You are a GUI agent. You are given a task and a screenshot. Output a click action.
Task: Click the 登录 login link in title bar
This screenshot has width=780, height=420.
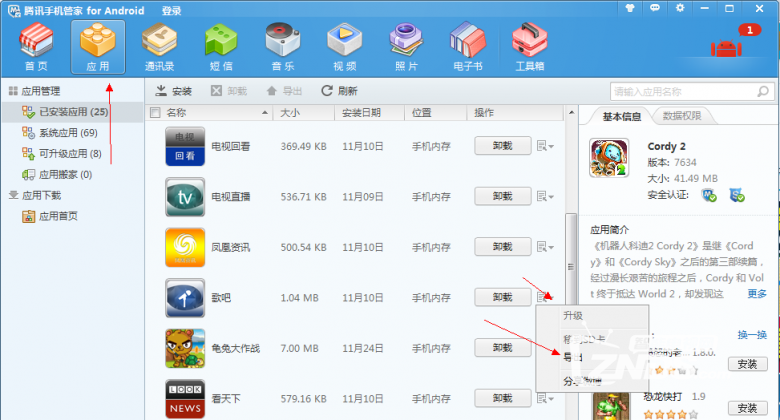(x=171, y=10)
